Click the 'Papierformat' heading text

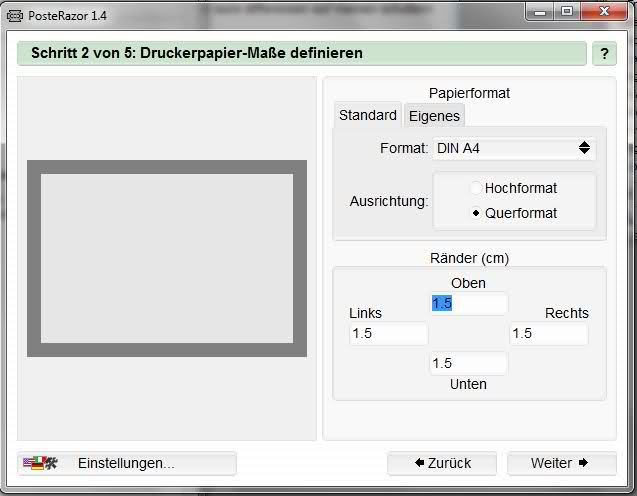469,93
